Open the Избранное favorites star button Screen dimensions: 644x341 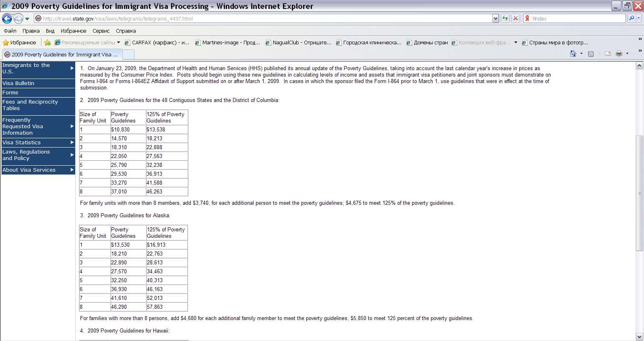pyautogui.click(x=19, y=43)
